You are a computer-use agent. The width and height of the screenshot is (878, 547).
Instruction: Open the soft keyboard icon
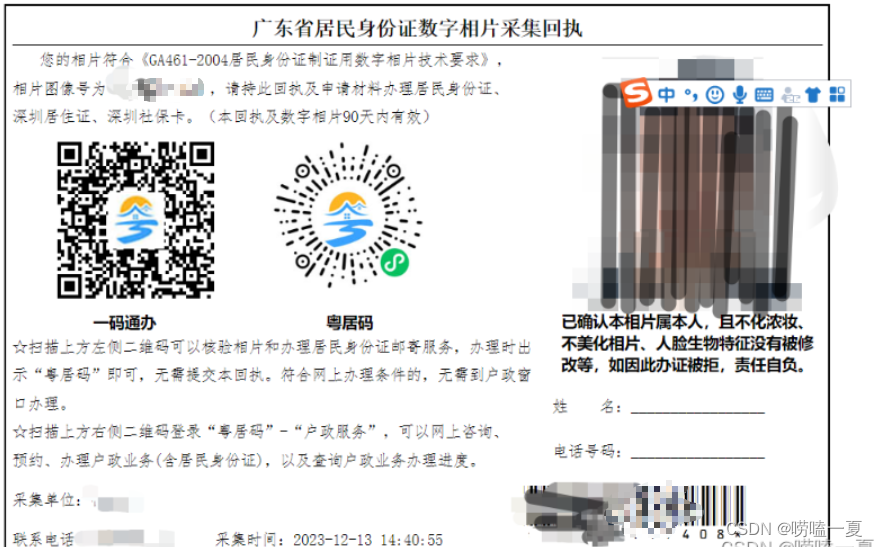click(x=764, y=95)
